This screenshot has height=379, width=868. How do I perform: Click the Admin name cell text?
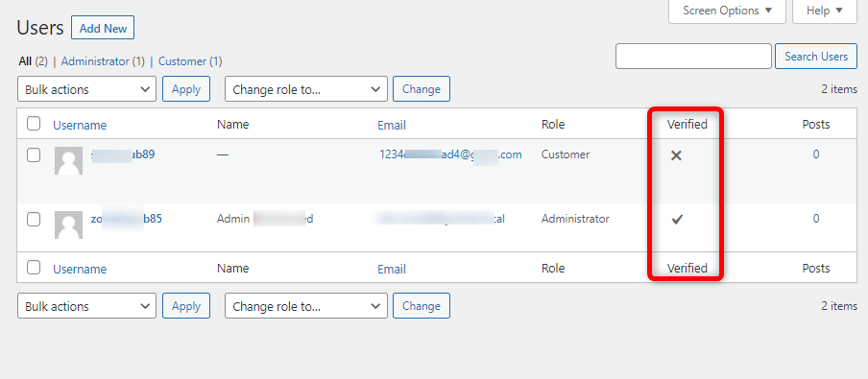(x=265, y=219)
